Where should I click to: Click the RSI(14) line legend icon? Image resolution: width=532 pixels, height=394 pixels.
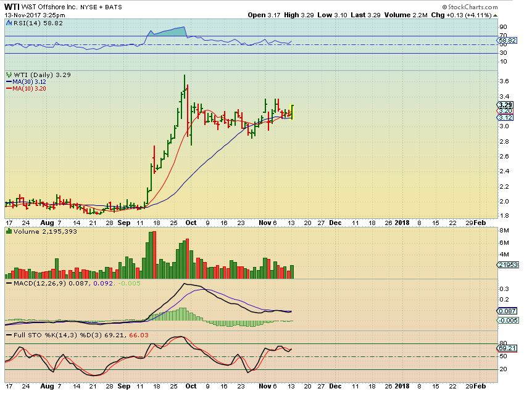(8, 22)
